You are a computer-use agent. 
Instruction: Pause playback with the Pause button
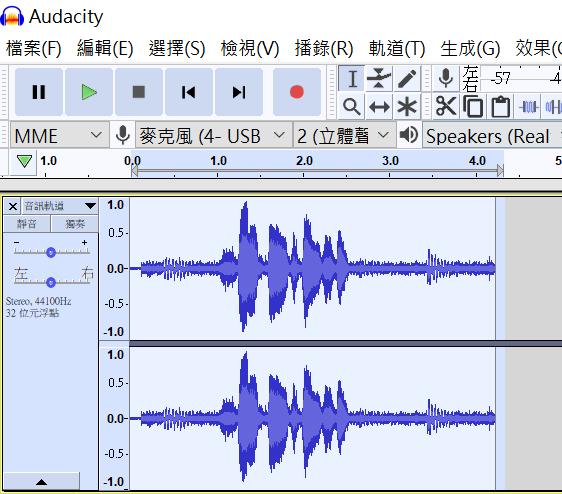[x=39, y=92]
